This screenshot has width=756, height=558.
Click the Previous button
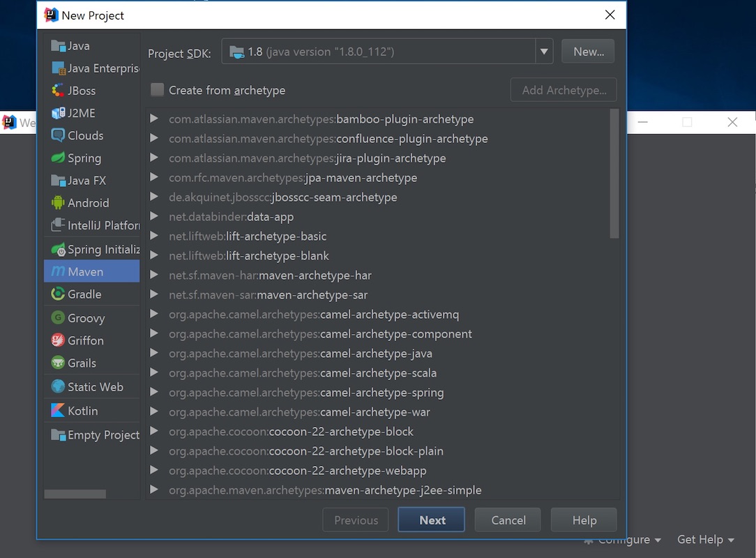(356, 520)
